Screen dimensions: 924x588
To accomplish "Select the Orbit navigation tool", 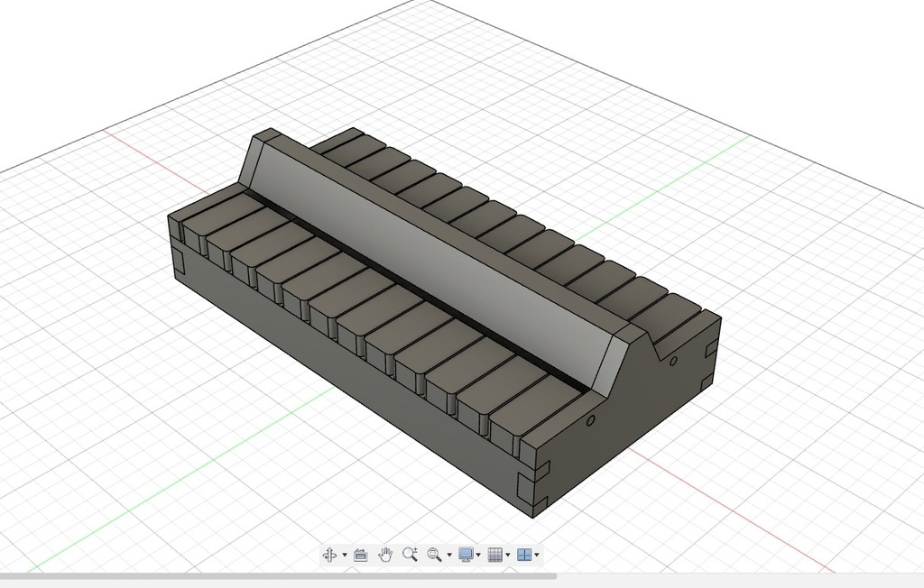I will click(330, 555).
